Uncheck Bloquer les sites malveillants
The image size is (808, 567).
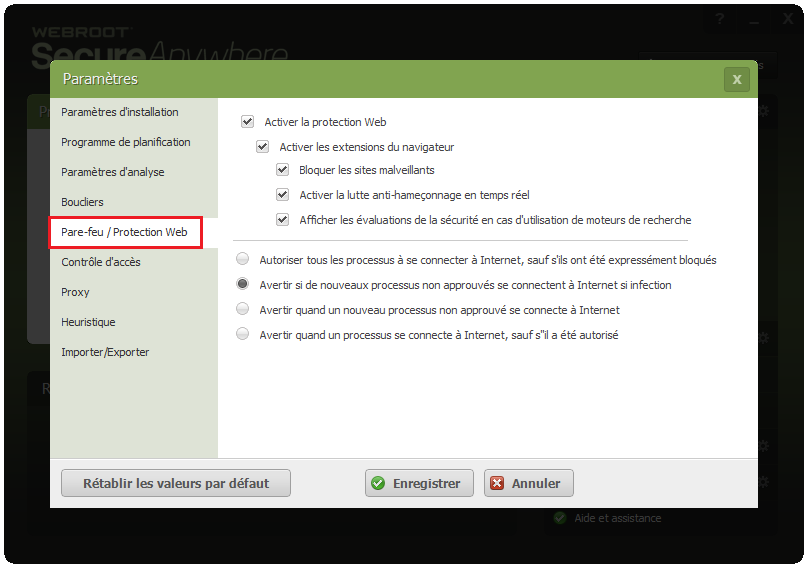(282, 170)
